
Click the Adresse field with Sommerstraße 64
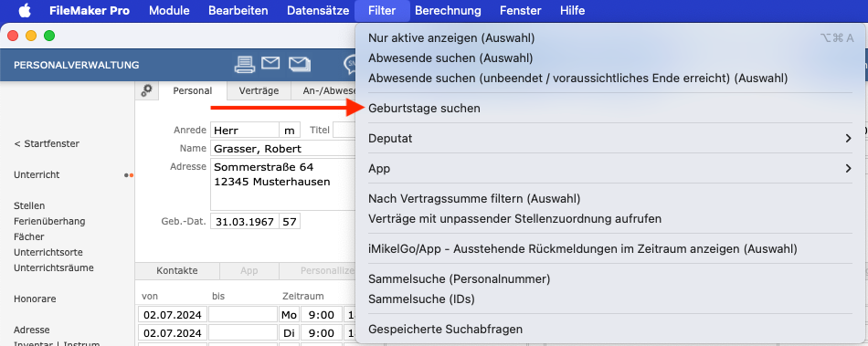coord(282,184)
